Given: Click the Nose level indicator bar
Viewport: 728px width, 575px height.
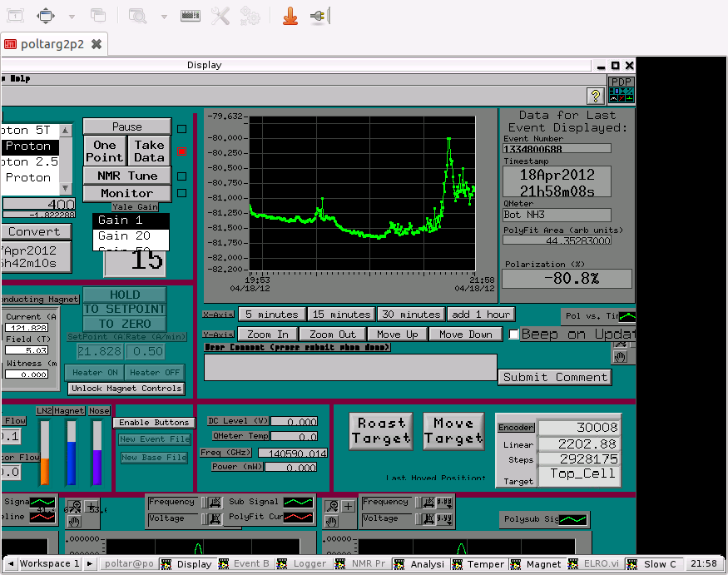Looking at the screenshot, I should pos(97,453).
